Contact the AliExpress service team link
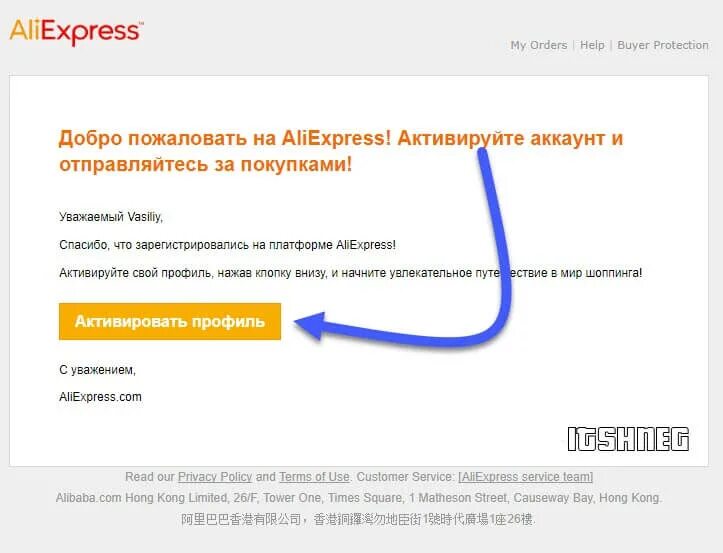Viewport: 723px width, 553px height. (526, 477)
